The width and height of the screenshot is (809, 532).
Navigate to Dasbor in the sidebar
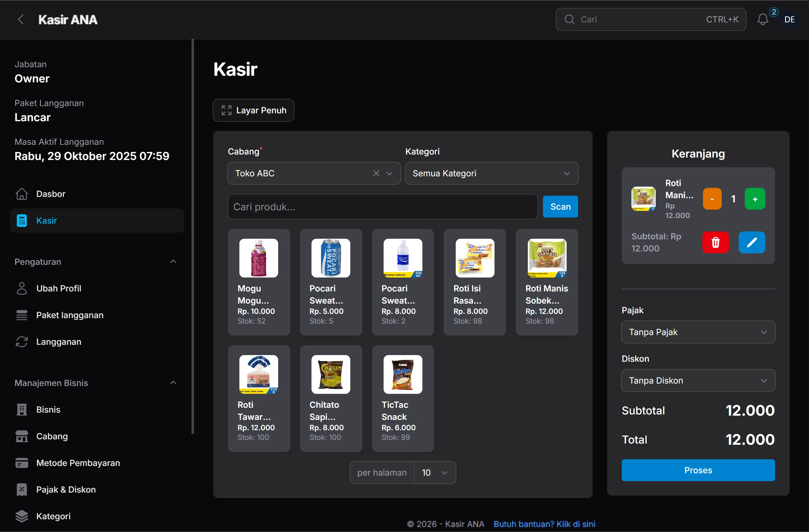(50, 194)
